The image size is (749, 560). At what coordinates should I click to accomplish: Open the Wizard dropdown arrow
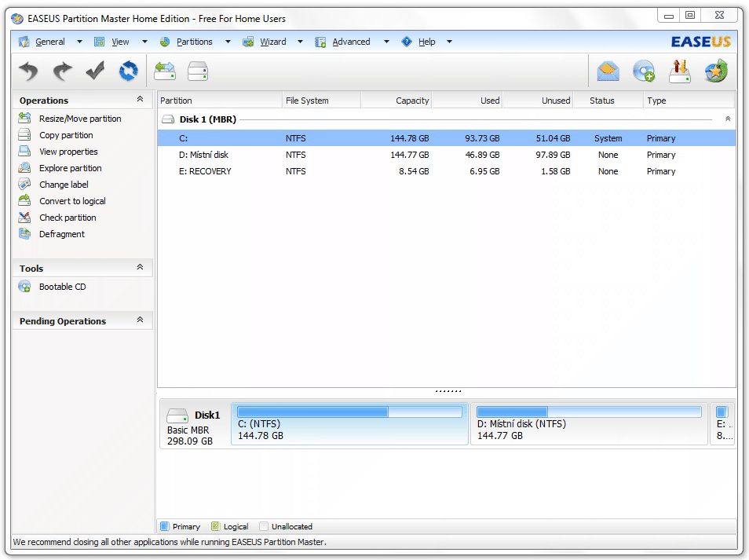point(300,42)
